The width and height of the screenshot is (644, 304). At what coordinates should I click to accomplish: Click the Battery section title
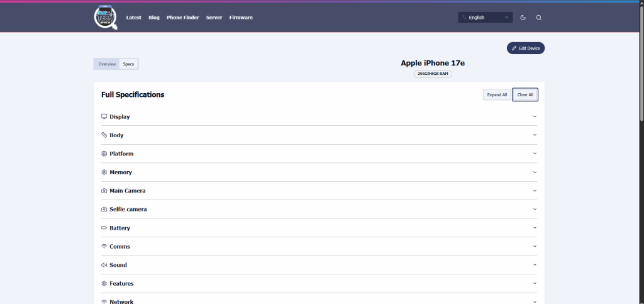[120, 228]
